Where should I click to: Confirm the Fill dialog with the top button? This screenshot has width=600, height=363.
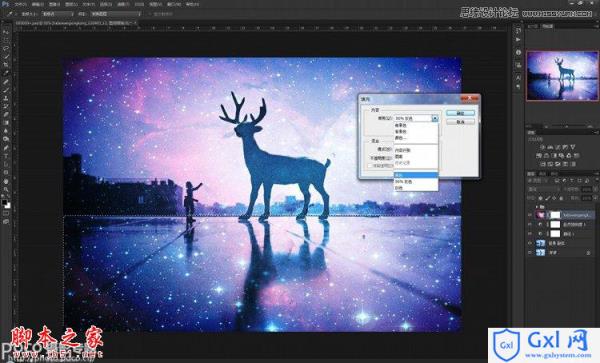pos(460,113)
